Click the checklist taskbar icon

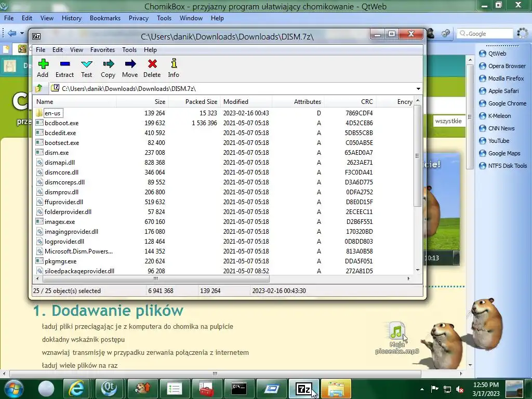[174, 389]
